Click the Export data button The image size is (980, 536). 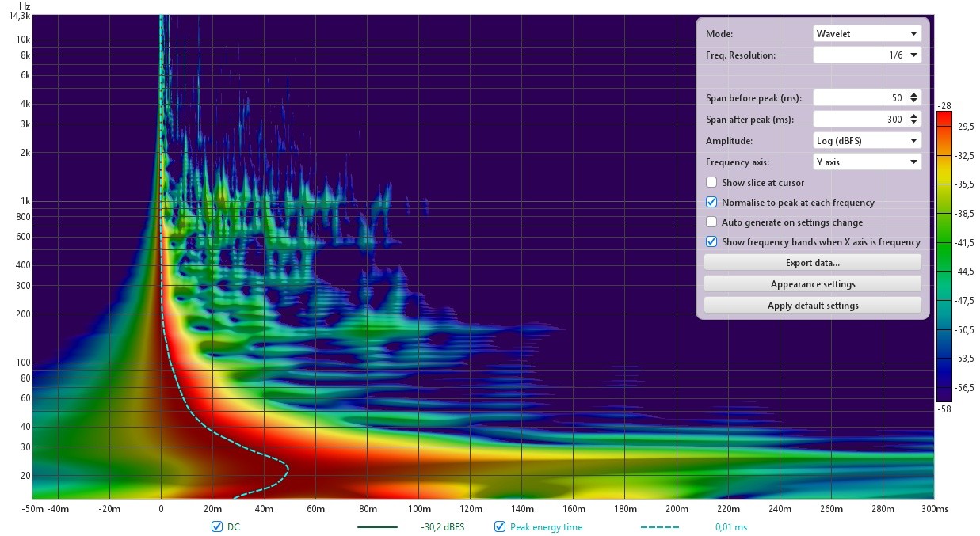coord(813,263)
